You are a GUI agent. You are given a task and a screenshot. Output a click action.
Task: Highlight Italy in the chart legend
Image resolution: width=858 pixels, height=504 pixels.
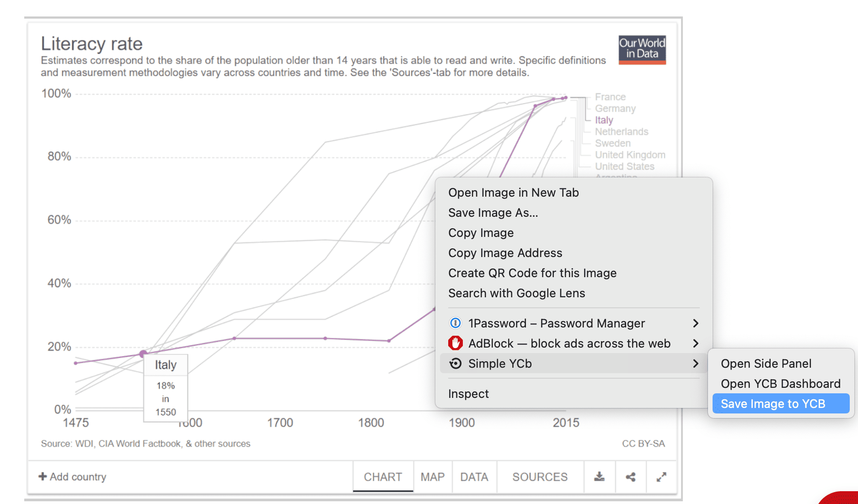(x=604, y=120)
